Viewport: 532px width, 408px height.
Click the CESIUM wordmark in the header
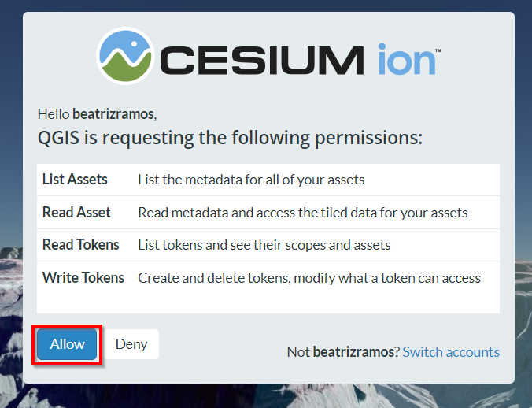coord(262,61)
